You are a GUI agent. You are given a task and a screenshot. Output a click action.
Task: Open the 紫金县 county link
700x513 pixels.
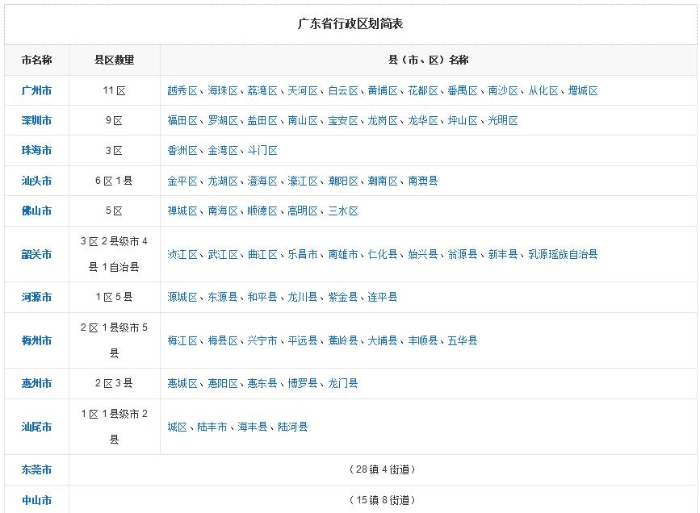coord(342,297)
